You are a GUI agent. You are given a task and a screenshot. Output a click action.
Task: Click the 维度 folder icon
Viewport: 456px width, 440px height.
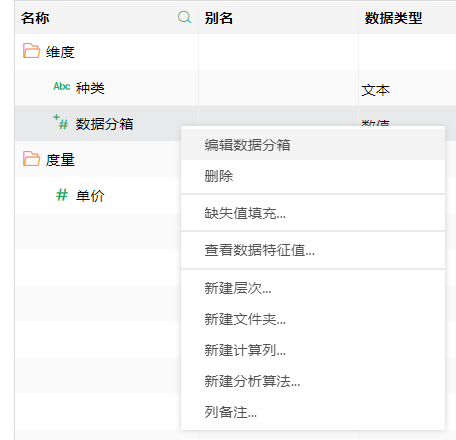pyautogui.click(x=31, y=51)
